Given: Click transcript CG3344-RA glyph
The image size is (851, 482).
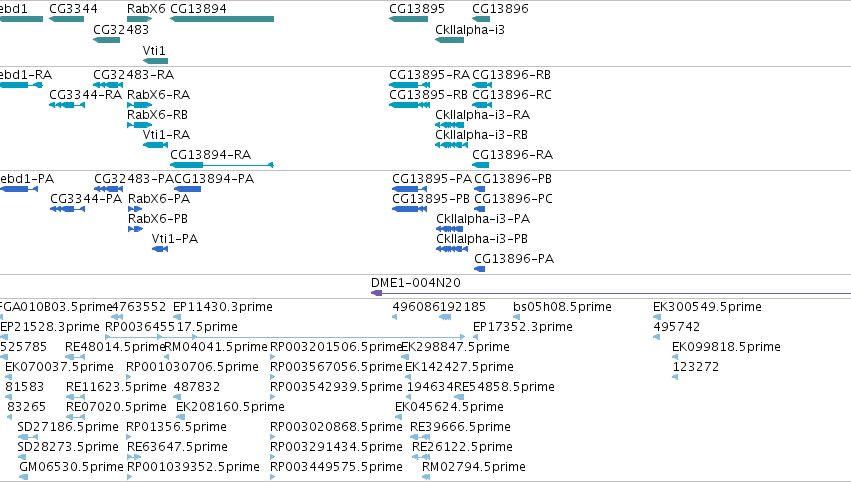Looking at the screenshot, I should (x=67, y=105).
